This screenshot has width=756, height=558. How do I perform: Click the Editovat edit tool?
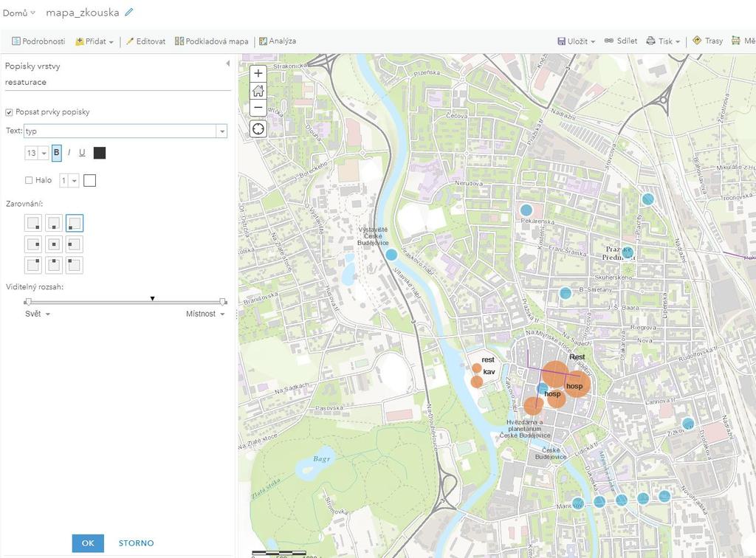click(145, 41)
